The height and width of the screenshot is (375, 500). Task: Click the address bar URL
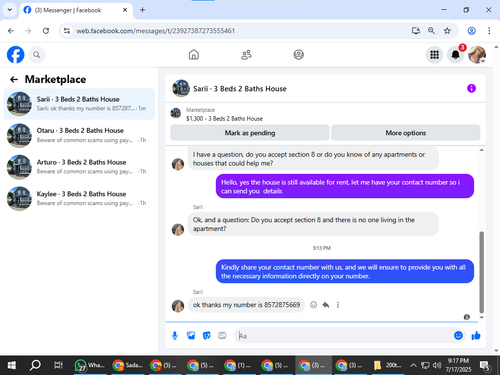(x=156, y=31)
